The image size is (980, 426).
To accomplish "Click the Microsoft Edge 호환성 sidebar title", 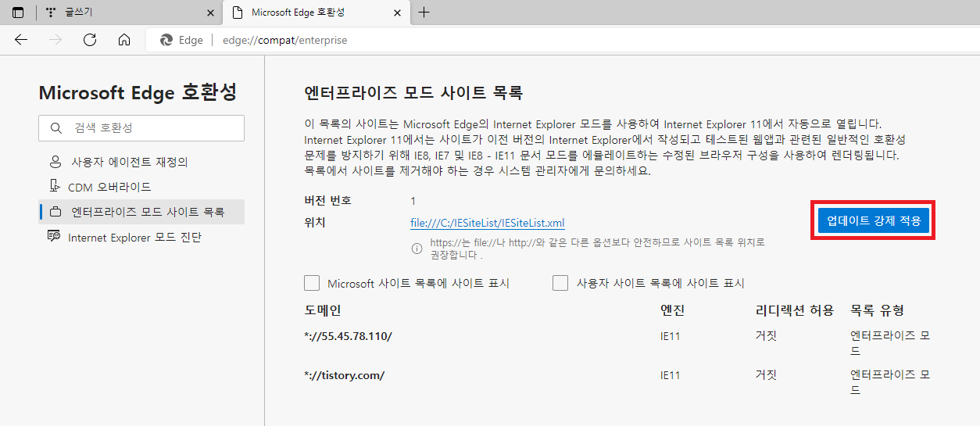I will pyautogui.click(x=138, y=92).
